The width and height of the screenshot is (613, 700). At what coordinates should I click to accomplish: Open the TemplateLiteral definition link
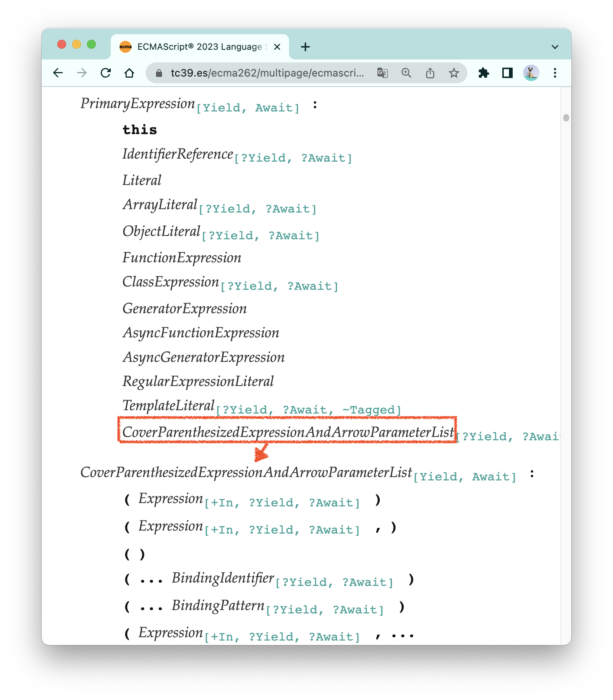[x=169, y=406]
